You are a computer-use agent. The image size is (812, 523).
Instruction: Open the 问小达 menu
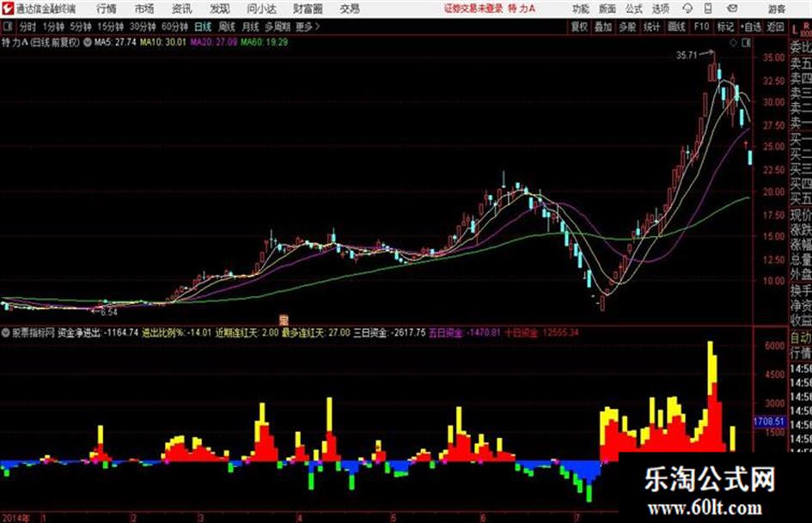[x=261, y=9]
